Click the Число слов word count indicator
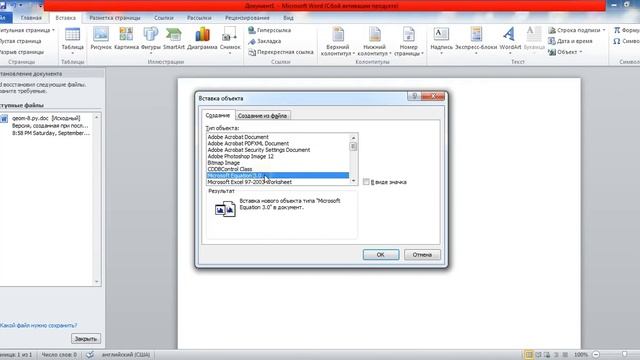Viewport: 640px width, 360px height. (59, 355)
